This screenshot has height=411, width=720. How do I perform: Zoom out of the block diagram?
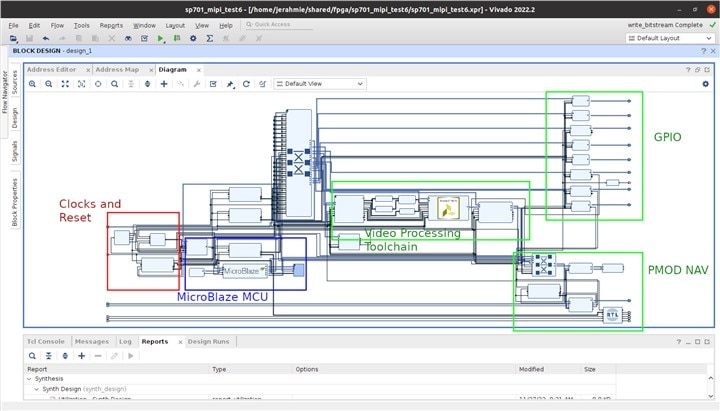pos(49,84)
